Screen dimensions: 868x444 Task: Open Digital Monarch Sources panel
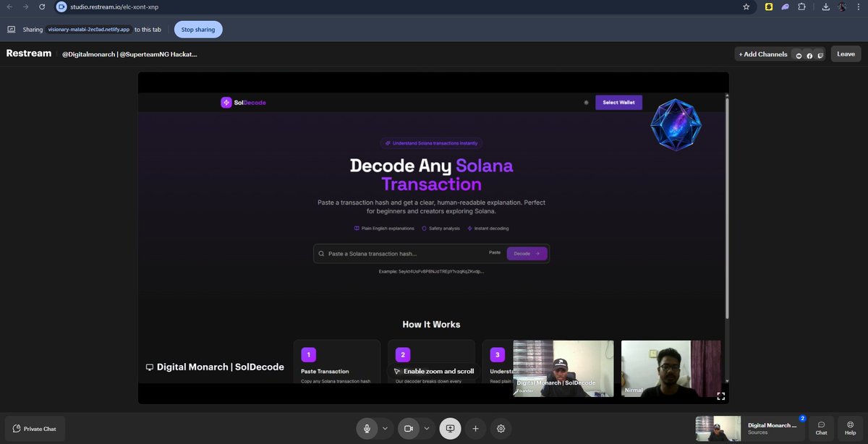(x=750, y=429)
